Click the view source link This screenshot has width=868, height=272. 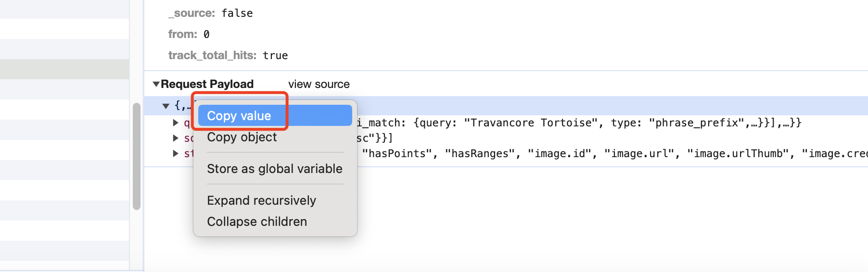coord(319,84)
